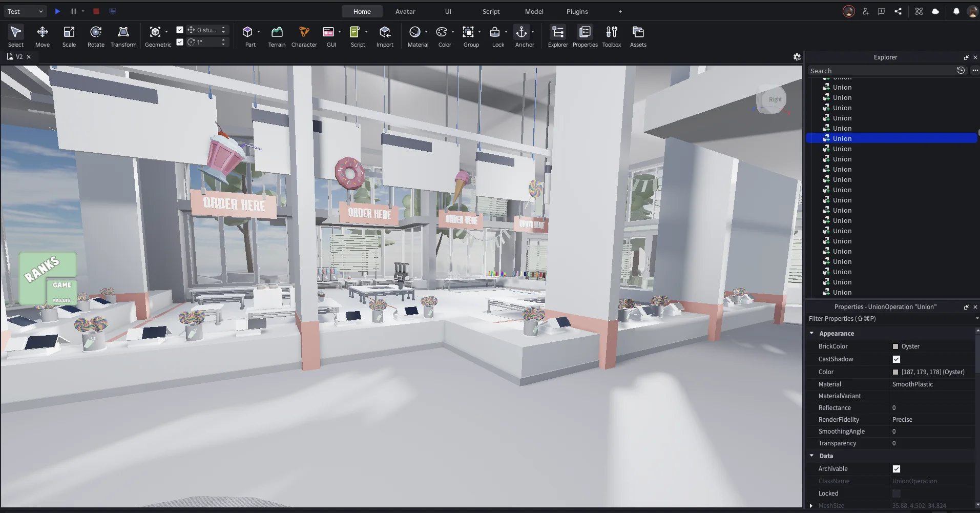Viewport: 980px width, 513px height.
Task: Open the Assets manager
Action: coord(638,36)
